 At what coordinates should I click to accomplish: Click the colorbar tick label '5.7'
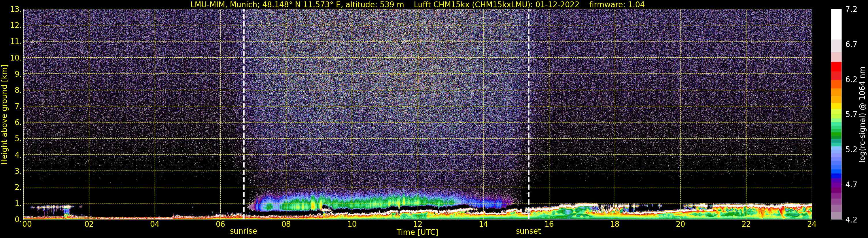coord(851,115)
